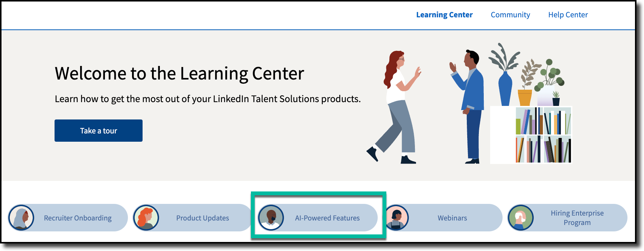Click the Welcome to the Learning Center heading
644x251 pixels.
(x=179, y=73)
